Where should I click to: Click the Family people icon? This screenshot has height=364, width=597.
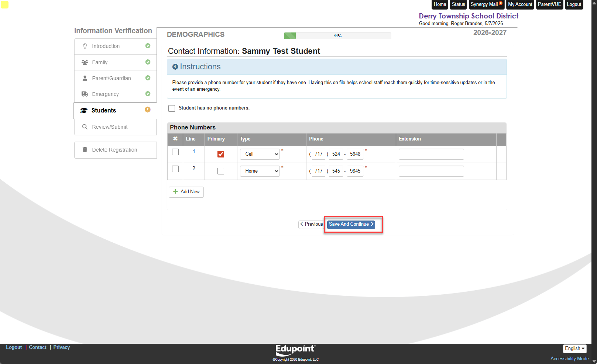pyautogui.click(x=85, y=62)
